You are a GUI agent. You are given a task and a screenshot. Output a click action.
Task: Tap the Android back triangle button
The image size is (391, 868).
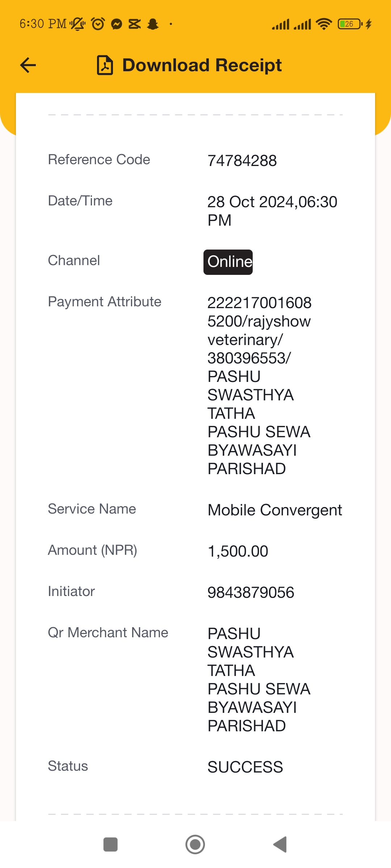(280, 844)
